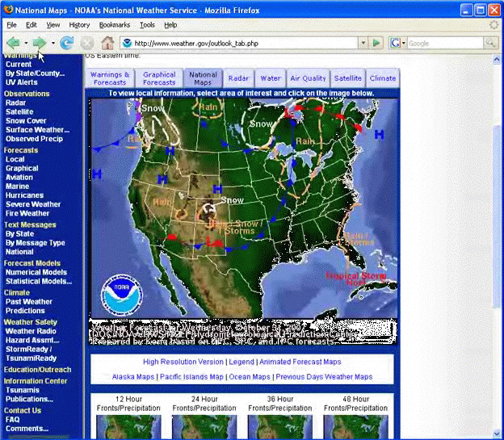Click the 24 Hour Fronts/Precipitation thumbnail
Image resolution: width=504 pixels, height=440 pixels.
pyautogui.click(x=204, y=427)
